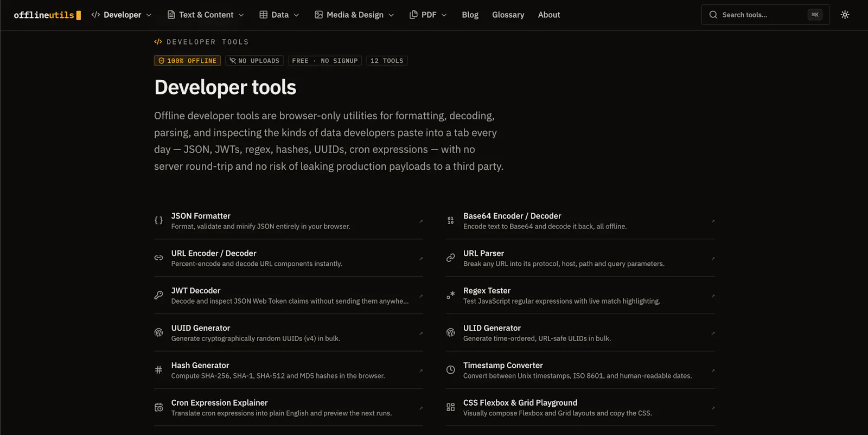The height and width of the screenshot is (435, 868).
Task: Open the Base64 Encoder / Decoder tool
Action: [580, 221]
